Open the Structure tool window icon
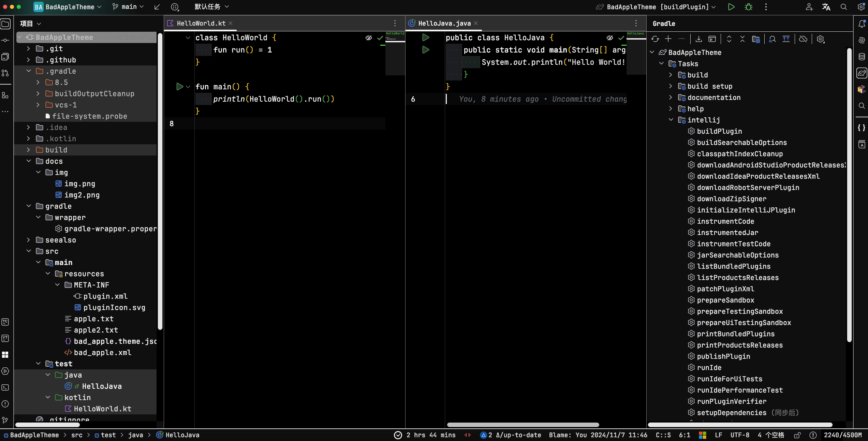Image resolution: width=868 pixels, height=441 pixels. [x=5, y=95]
